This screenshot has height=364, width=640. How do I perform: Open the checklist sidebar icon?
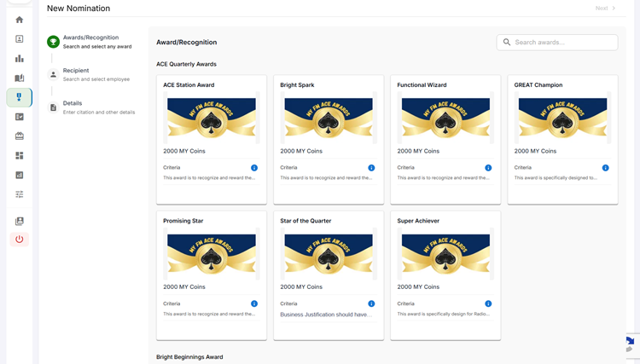[19, 117]
